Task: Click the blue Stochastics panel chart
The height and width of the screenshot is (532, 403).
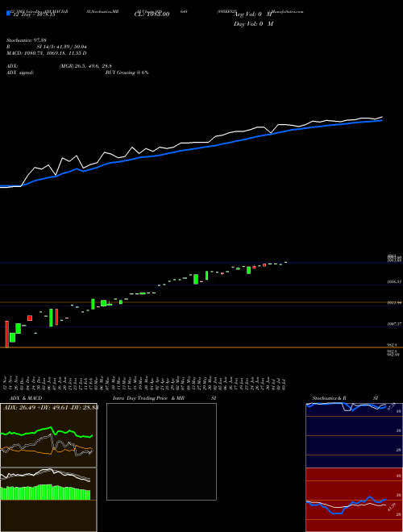Action: (354, 435)
